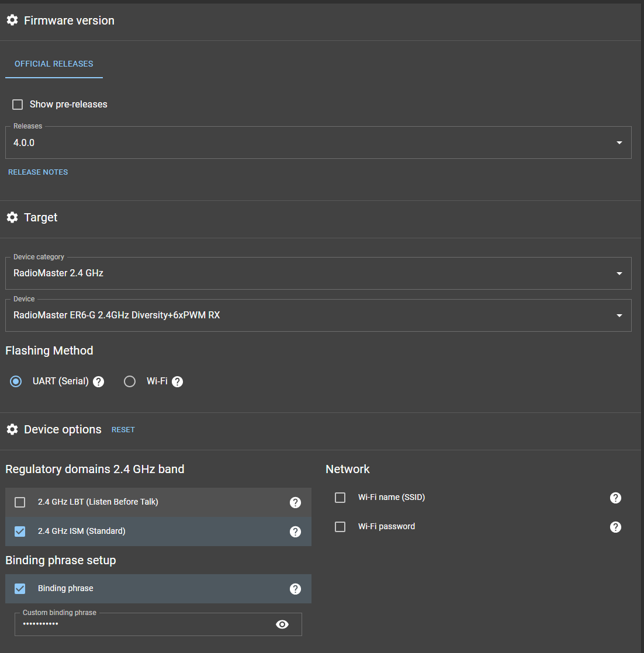Switch to the Official Releases tab
The width and height of the screenshot is (644, 653).
pyautogui.click(x=54, y=64)
